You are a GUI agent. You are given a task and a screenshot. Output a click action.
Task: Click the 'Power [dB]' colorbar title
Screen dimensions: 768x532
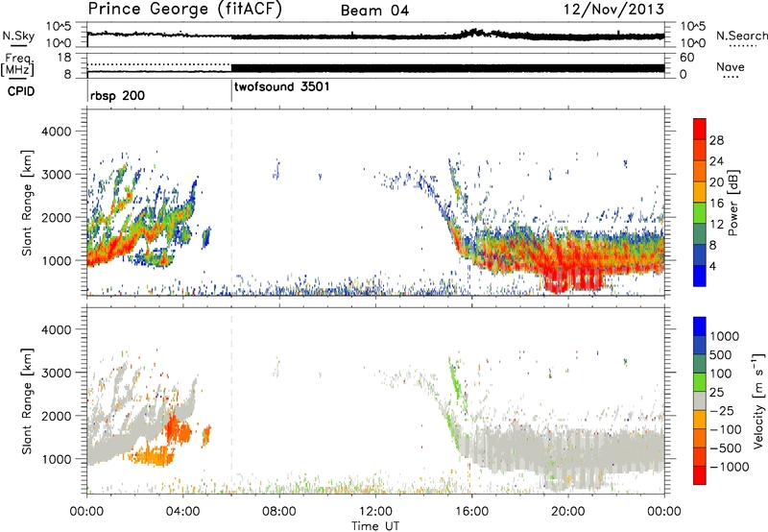click(x=733, y=203)
